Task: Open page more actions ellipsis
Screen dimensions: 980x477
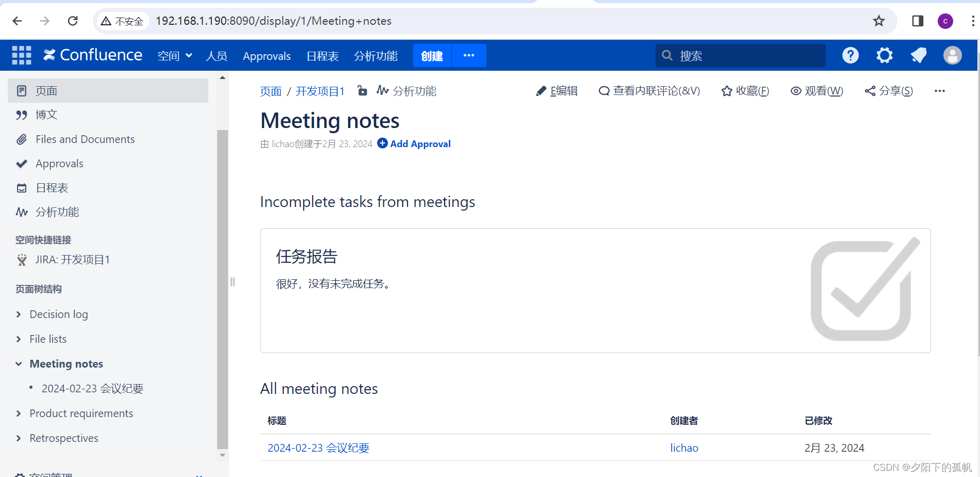Action: coord(940,91)
